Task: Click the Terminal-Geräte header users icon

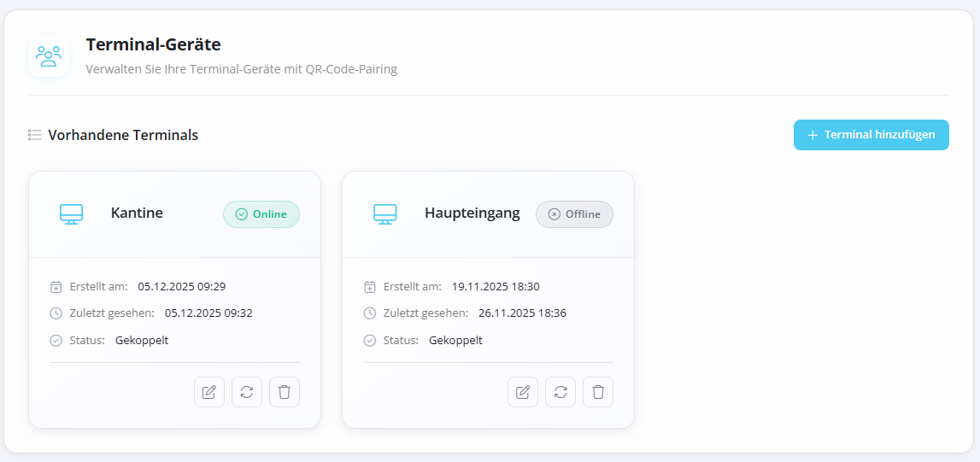Action: click(x=49, y=56)
